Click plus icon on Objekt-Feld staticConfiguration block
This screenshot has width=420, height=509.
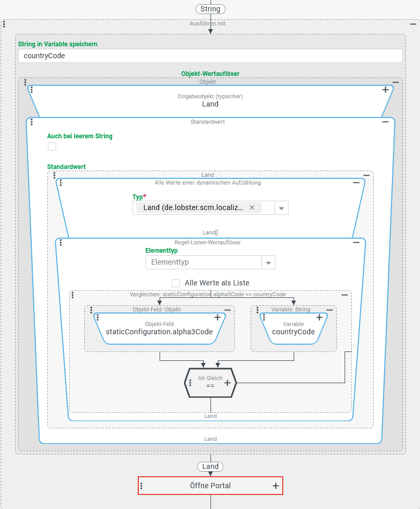tap(218, 317)
